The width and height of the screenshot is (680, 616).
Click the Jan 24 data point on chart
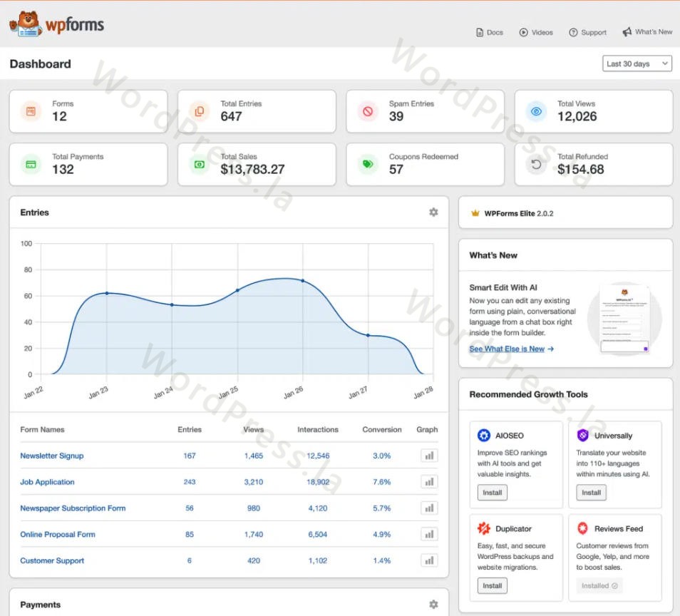[x=172, y=305]
